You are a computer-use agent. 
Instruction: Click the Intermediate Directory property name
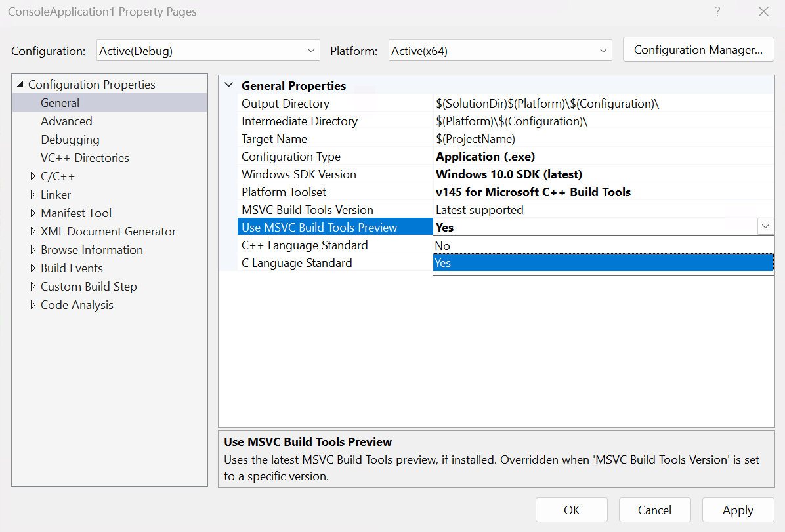(x=299, y=121)
